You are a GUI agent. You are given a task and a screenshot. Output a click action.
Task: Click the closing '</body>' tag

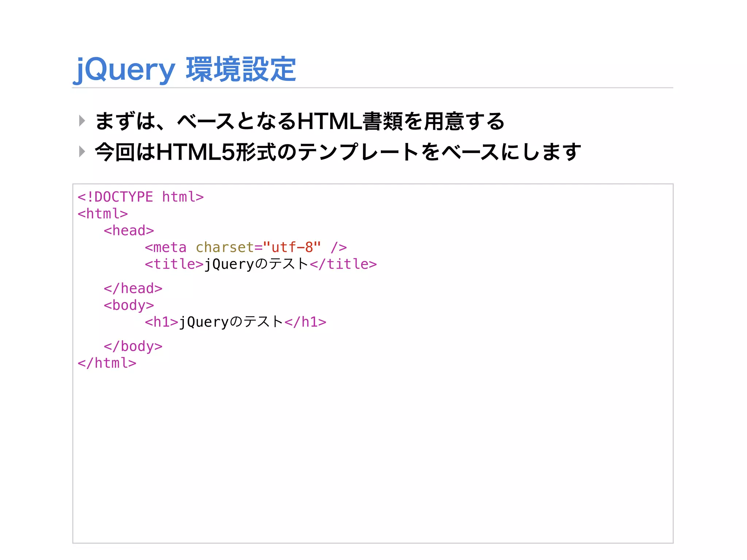click(x=133, y=346)
